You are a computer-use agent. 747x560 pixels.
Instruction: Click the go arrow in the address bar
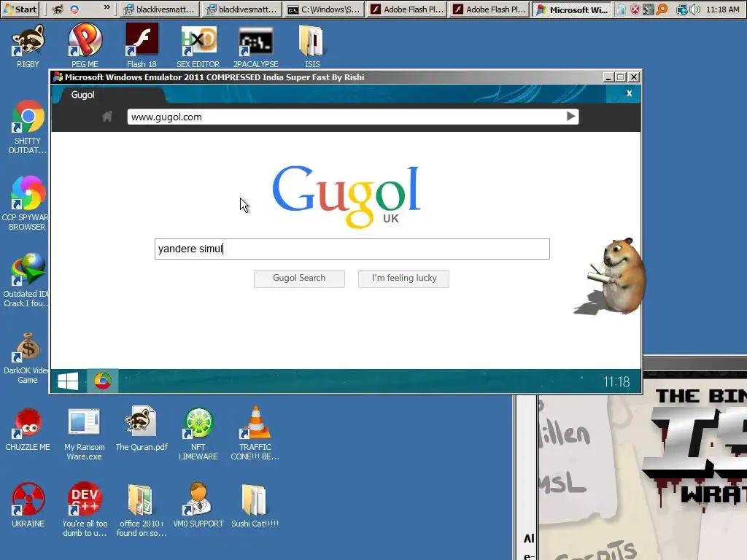570,117
